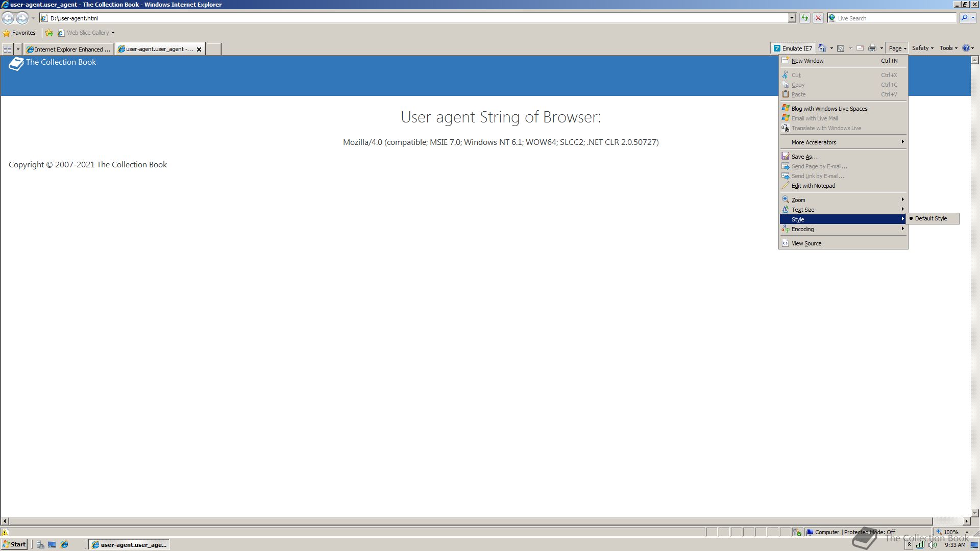Screen dimensions: 980x551
Task: Expand the Print dropdown arrow
Action: coord(881,48)
